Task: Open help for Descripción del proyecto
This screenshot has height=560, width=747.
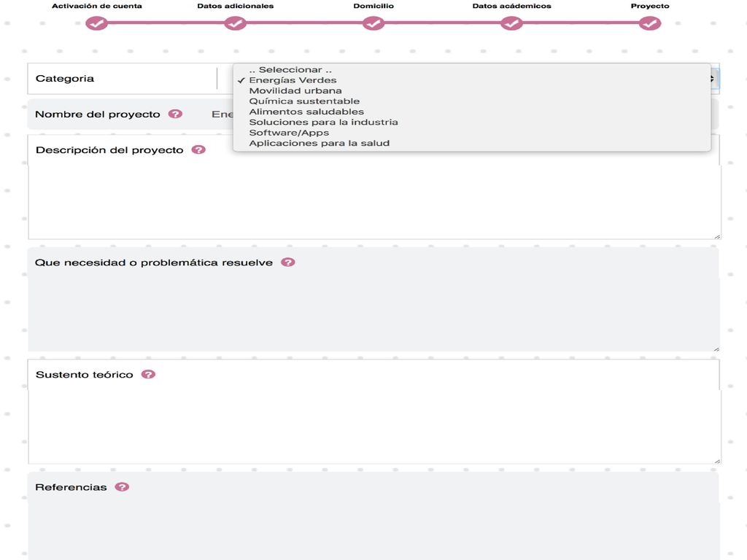Action: [x=198, y=149]
